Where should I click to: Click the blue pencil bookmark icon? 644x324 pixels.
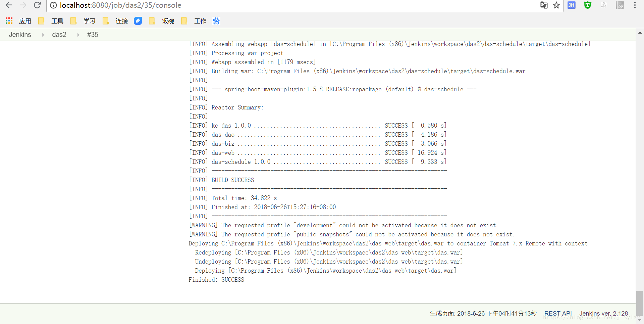click(138, 21)
